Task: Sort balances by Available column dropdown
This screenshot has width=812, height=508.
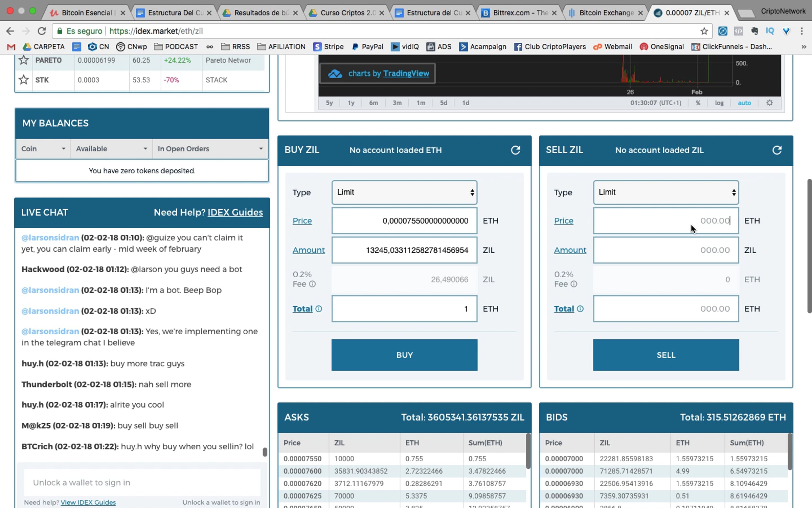Action: point(145,149)
